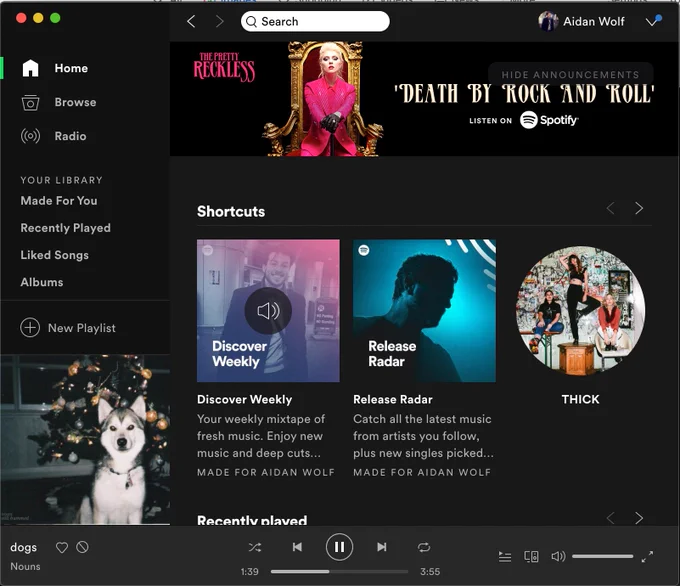Skip to previous track
The image size is (680, 586).
[297, 547]
